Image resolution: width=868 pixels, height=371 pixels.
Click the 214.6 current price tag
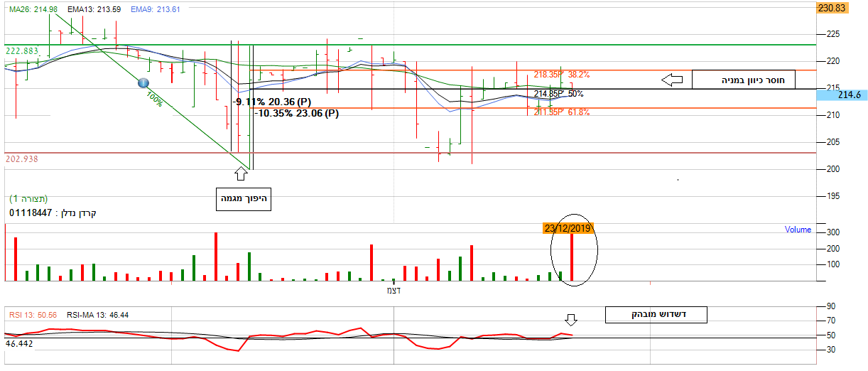pyautogui.click(x=849, y=95)
